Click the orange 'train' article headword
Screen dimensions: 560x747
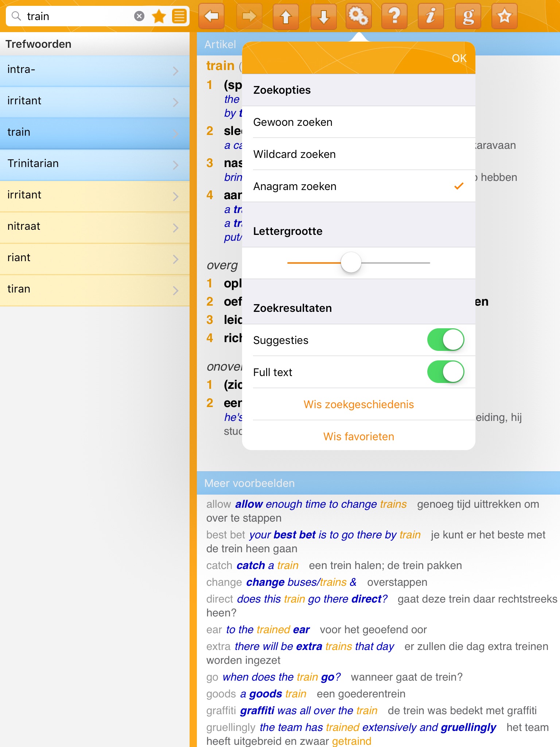(x=220, y=66)
